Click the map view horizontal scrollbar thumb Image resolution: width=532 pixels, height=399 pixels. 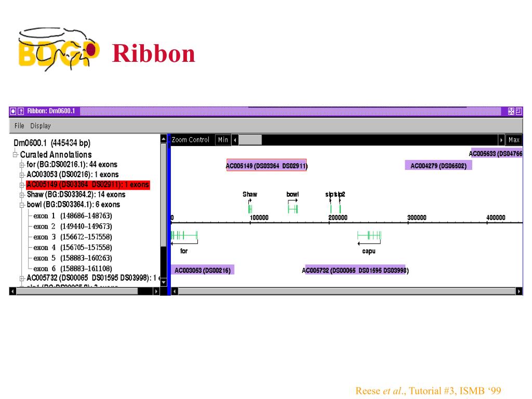[347, 291]
